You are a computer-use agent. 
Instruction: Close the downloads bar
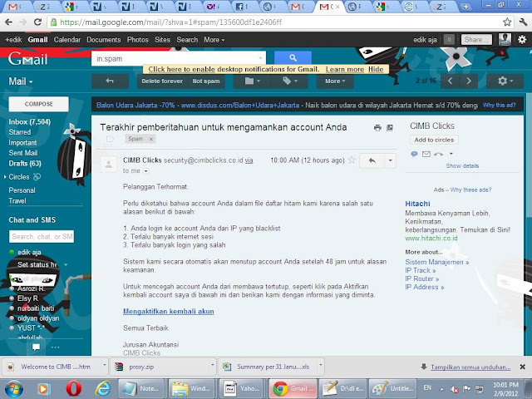point(523,367)
